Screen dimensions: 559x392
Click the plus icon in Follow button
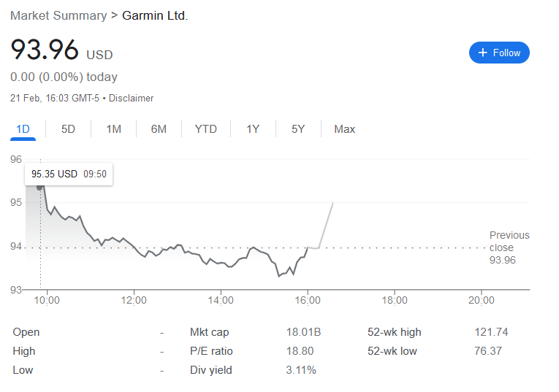(x=482, y=53)
